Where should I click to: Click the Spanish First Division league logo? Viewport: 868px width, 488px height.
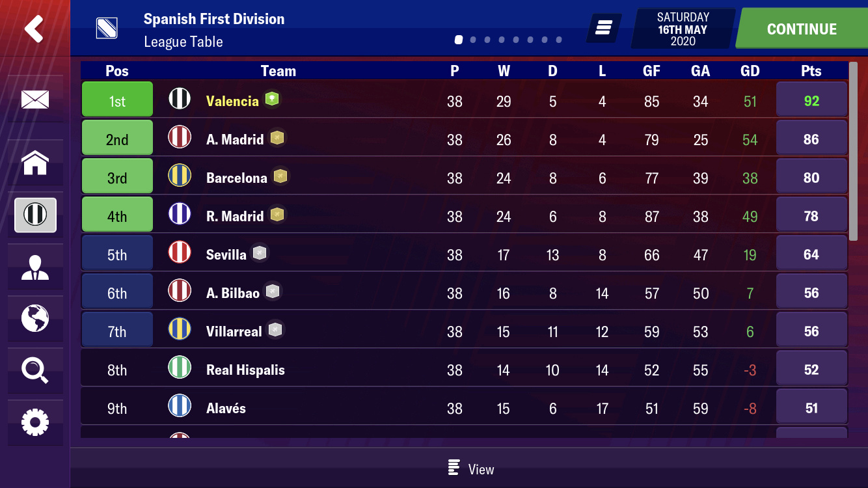pos(106,28)
